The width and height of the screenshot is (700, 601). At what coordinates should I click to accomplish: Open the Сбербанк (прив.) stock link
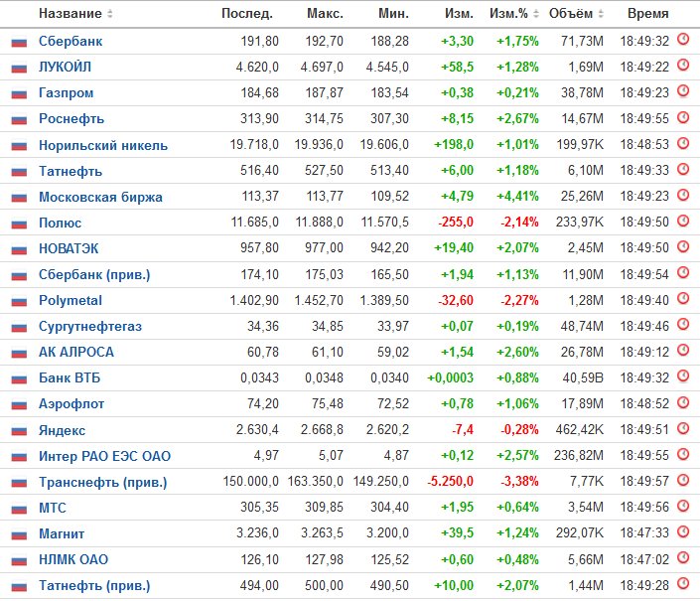[x=94, y=274]
